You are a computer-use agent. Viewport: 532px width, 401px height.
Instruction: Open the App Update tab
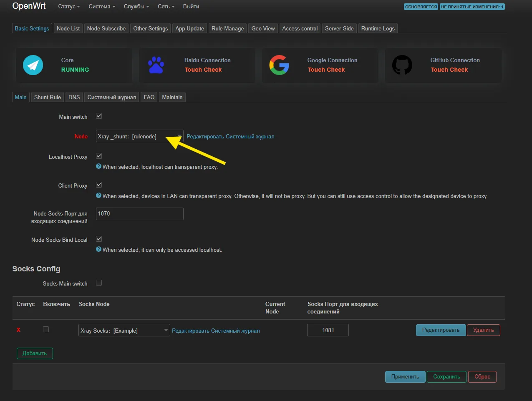pos(190,28)
